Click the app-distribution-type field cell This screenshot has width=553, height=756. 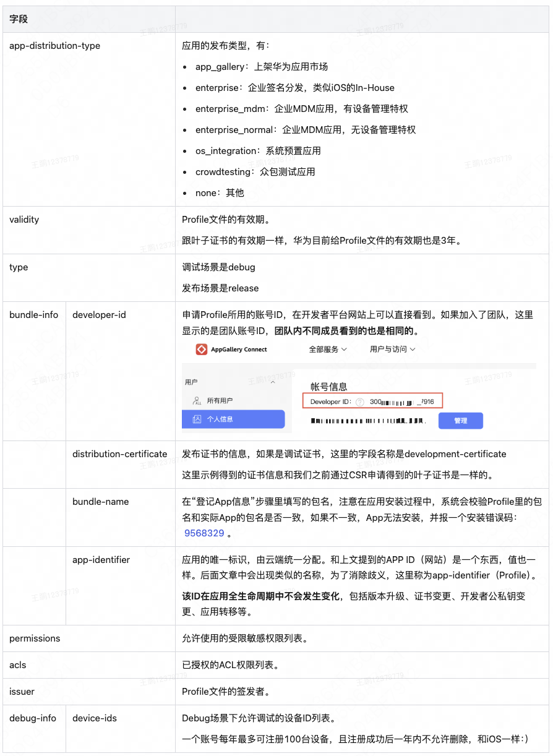(54, 46)
